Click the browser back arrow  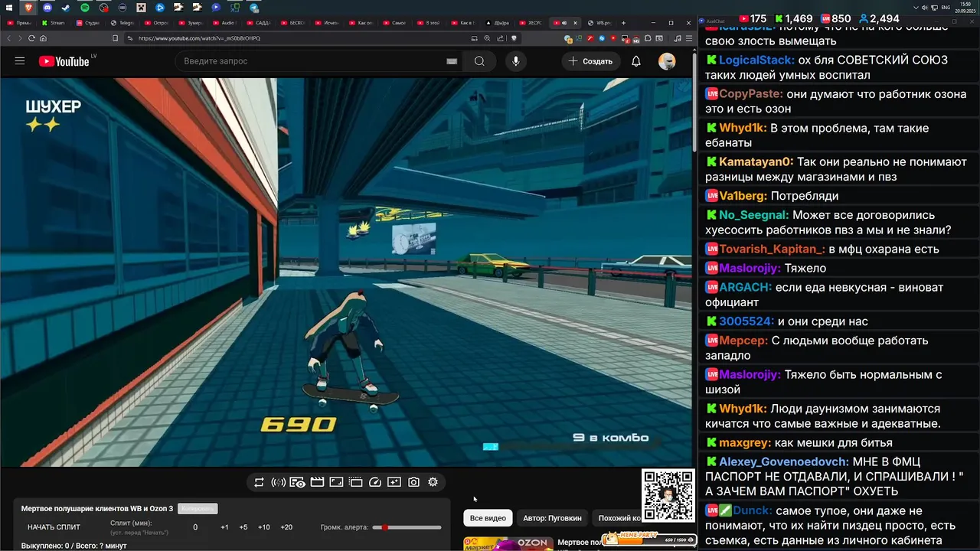(9, 38)
